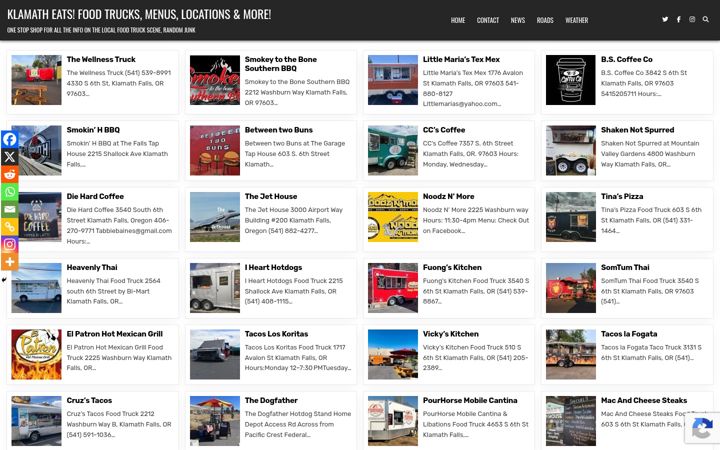Screen dimensions: 720x450
Task: Open Weather menu item
Action: click(576, 20)
